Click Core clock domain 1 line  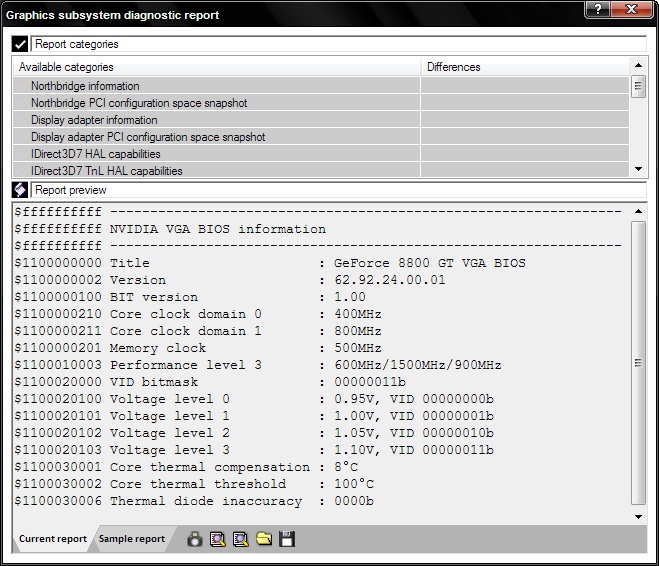point(198,331)
